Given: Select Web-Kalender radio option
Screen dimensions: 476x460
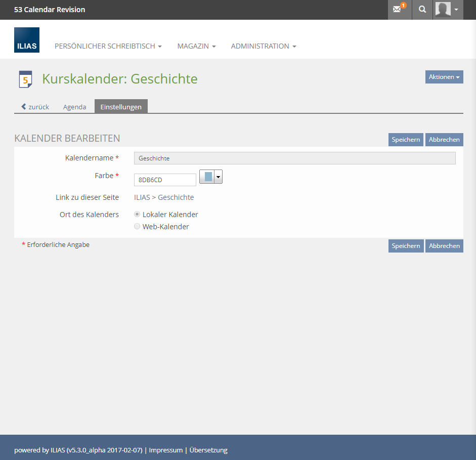Looking at the screenshot, I should pyautogui.click(x=137, y=227).
